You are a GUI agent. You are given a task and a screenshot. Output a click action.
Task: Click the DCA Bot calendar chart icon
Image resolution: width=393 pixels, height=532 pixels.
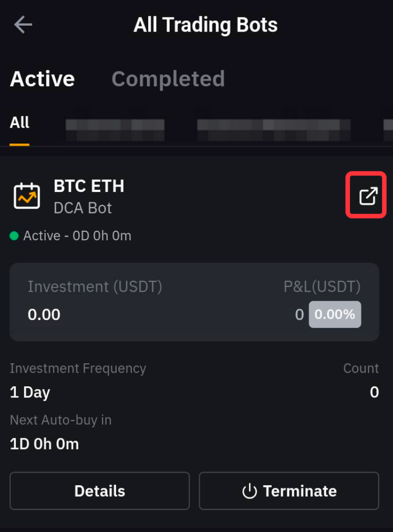[27, 196]
